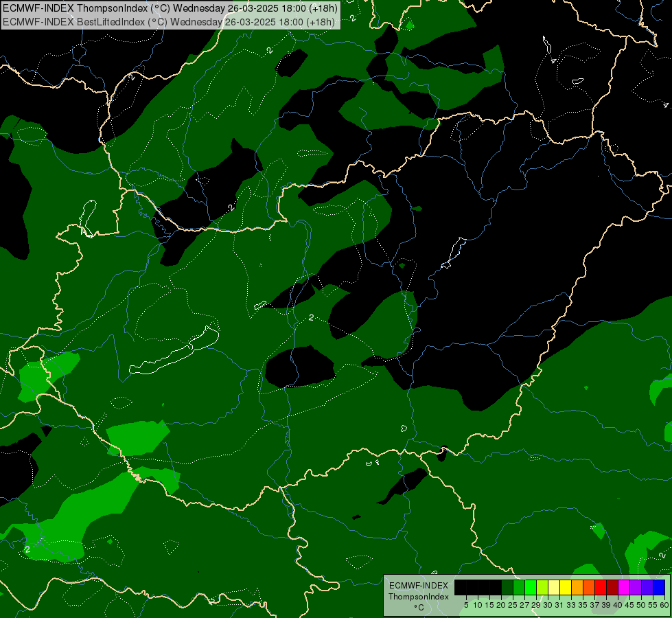Click the legend scale value '33'

(571, 605)
